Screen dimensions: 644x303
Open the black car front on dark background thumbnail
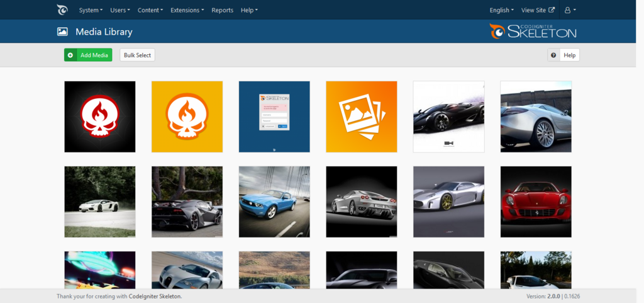[x=362, y=270]
